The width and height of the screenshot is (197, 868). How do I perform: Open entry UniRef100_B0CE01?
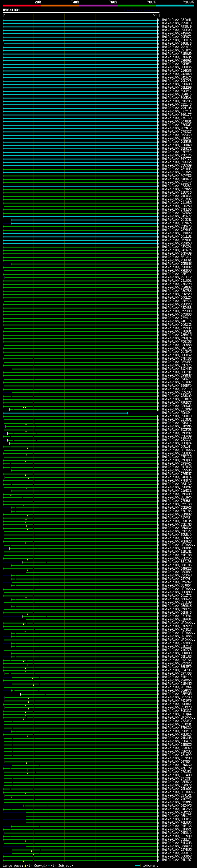point(176,98)
